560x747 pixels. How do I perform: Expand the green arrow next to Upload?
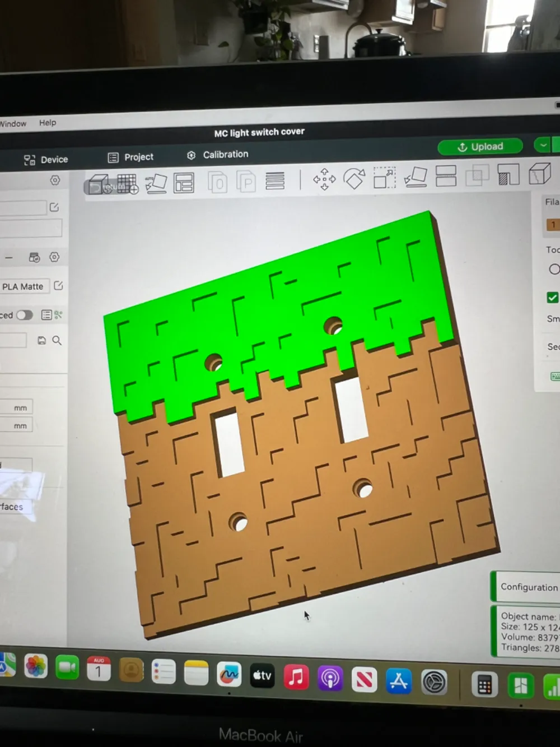(x=543, y=145)
